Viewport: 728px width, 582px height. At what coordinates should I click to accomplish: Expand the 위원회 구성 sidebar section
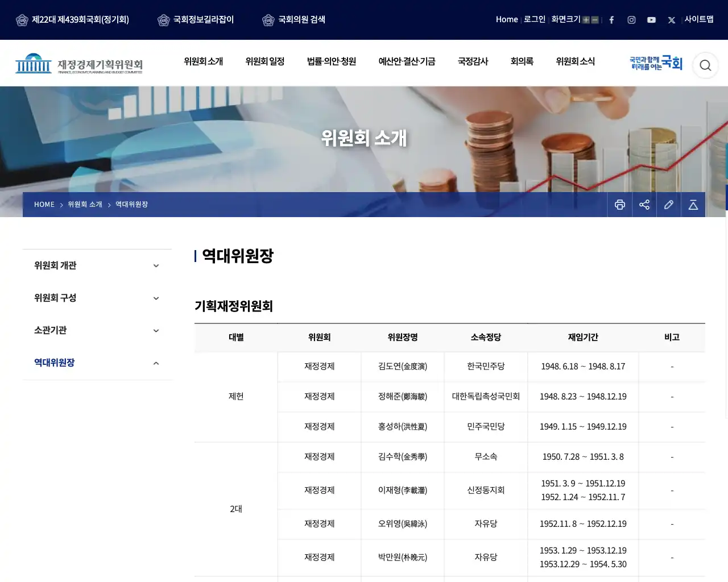(x=156, y=298)
